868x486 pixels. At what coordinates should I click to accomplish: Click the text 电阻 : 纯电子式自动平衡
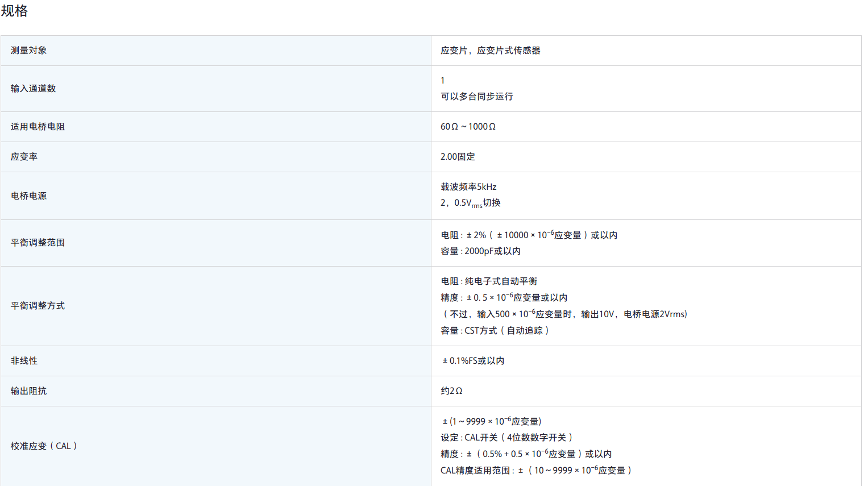coord(489,281)
